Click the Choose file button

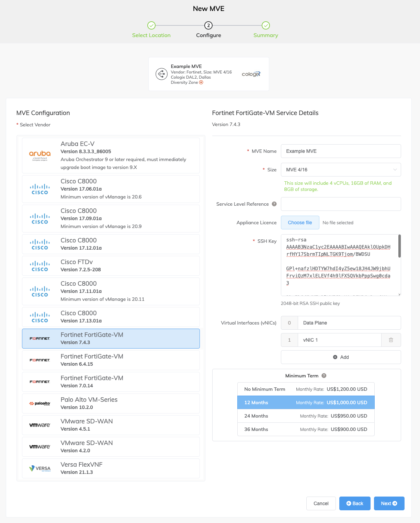pyautogui.click(x=300, y=223)
